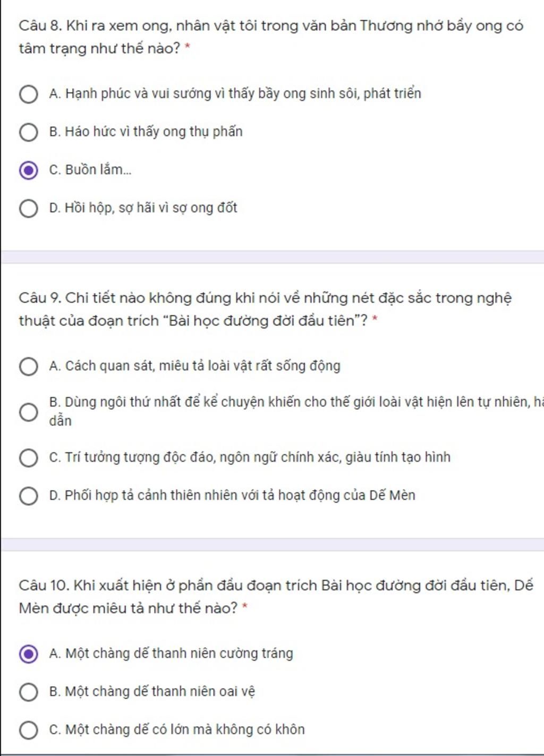Select answer D Phối hợp tả cảnh thiên nhiên

pos(28,496)
